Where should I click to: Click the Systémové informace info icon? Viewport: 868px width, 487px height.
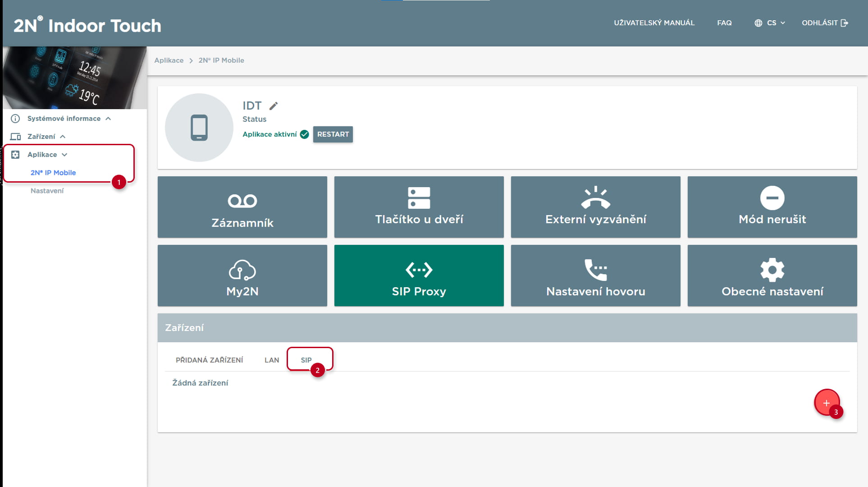[x=15, y=119]
